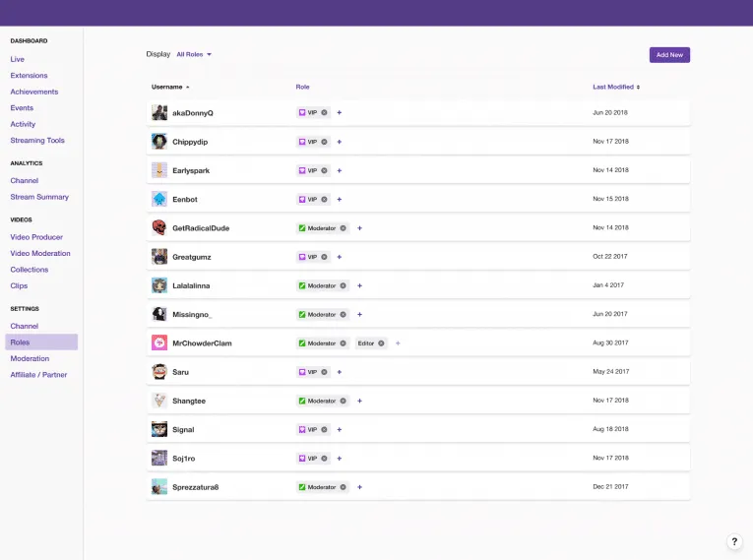Add a role to Earlyspark
This screenshot has width=753, height=560.
pyautogui.click(x=339, y=170)
